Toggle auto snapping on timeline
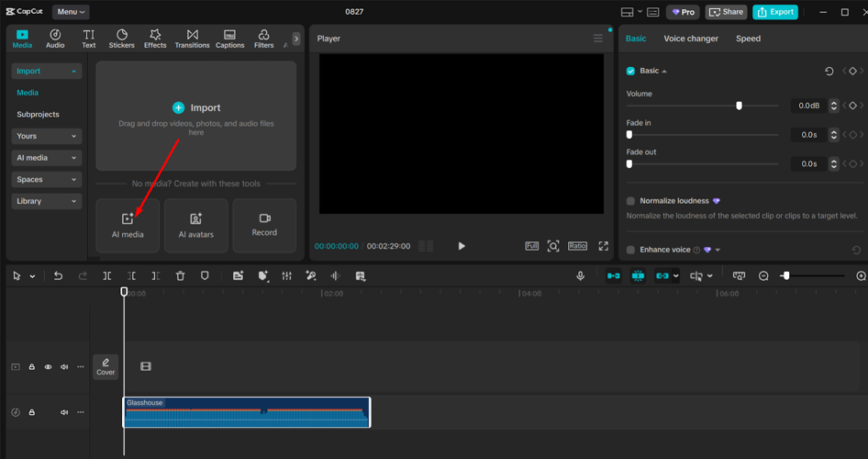The height and width of the screenshot is (459, 868). [638, 275]
